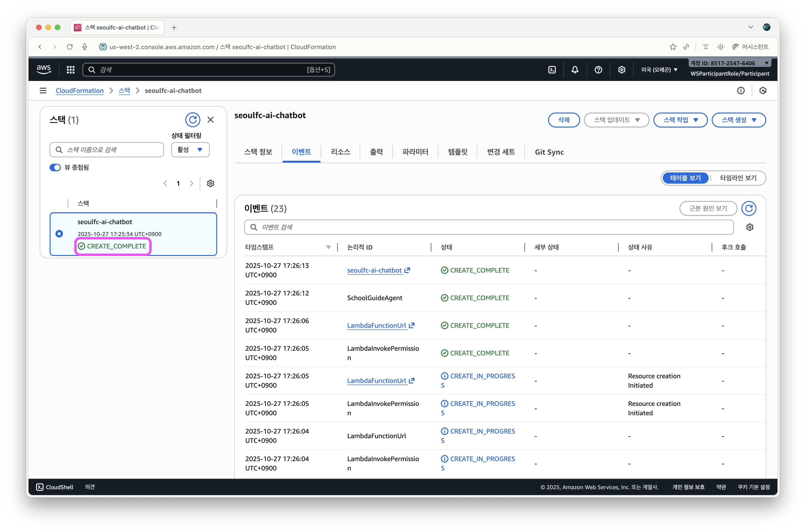Screen dimensions: 806x532
Task: Refresh the events table
Action: [749, 208]
